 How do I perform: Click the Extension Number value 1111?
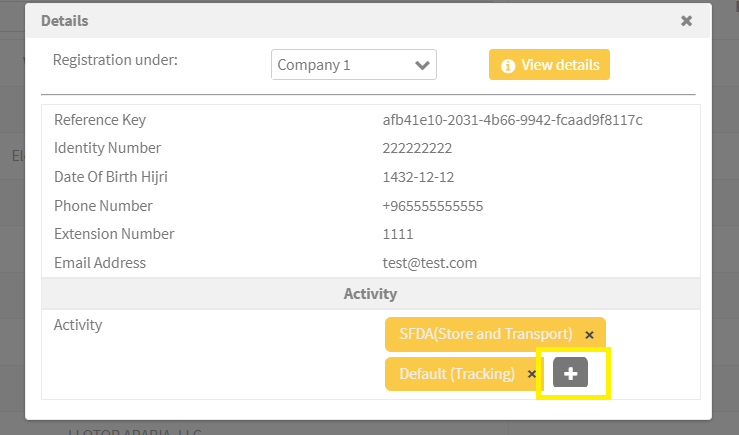pos(398,234)
